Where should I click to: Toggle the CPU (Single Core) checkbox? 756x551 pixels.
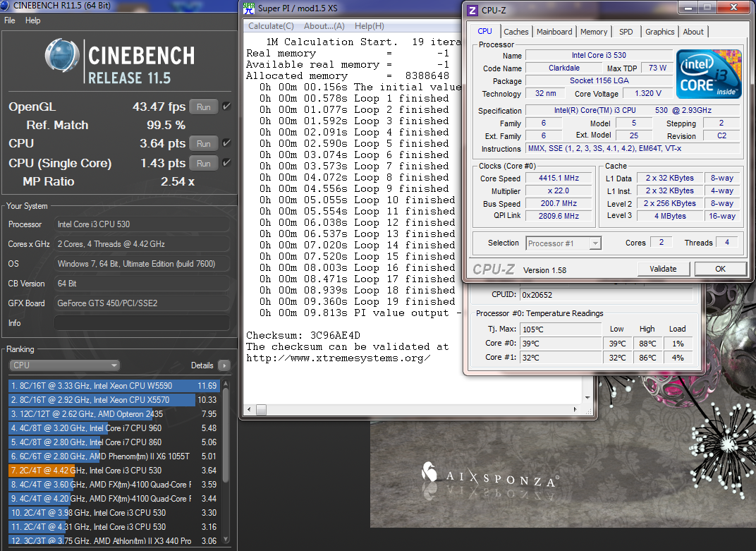point(226,162)
